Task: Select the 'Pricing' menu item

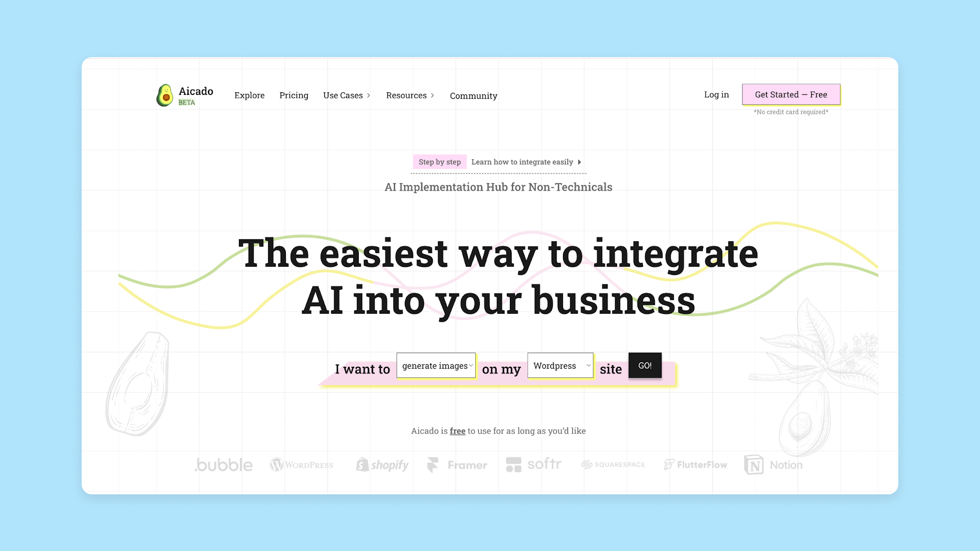Action: coord(293,95)
